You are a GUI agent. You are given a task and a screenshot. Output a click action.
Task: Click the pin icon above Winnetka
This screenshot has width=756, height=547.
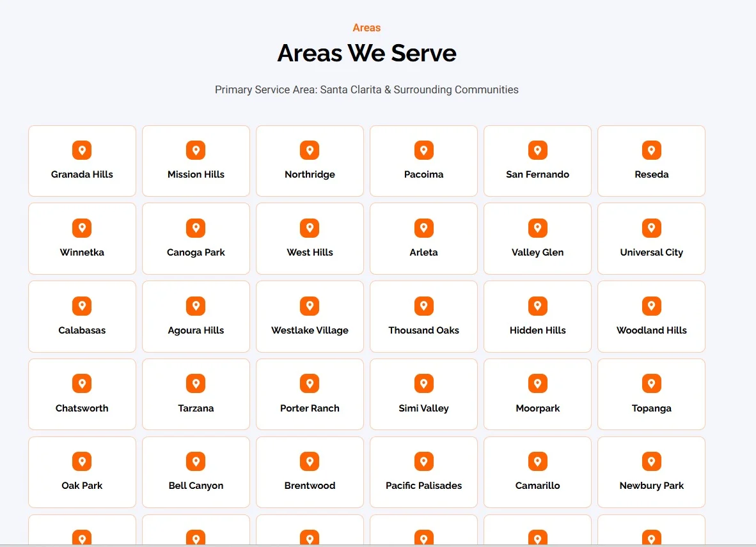coord(82,227)
